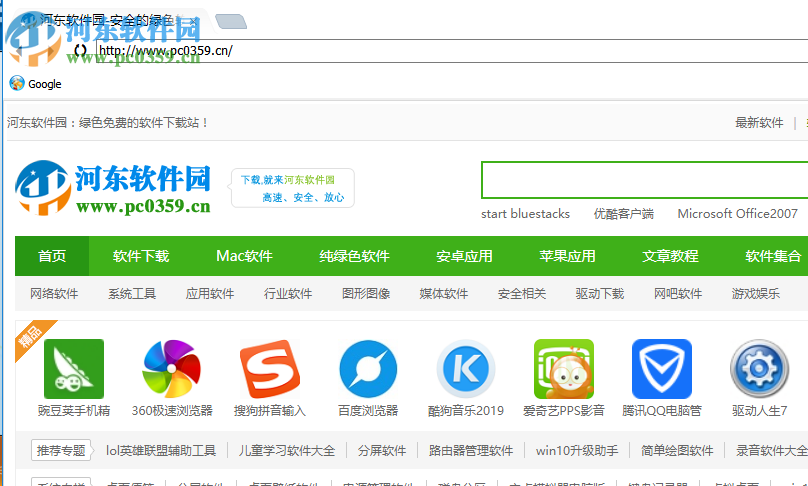
Task: Click the address bar showing pc0359.cn
Action: [x=451, y=51]
